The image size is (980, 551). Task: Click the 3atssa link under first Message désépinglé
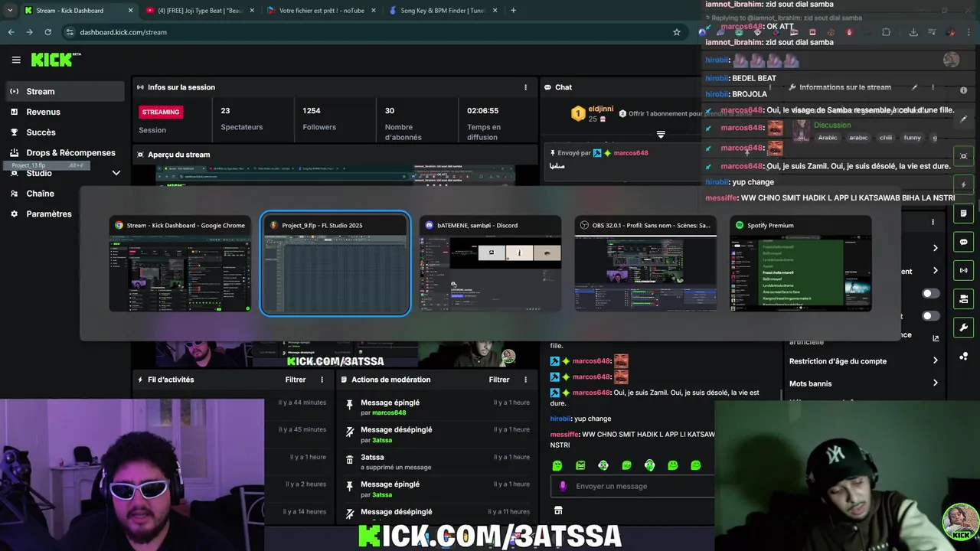(382, 440)
